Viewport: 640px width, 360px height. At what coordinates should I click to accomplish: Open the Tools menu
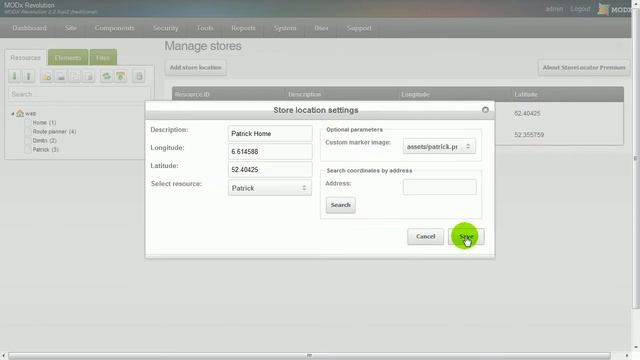(205, 28)
